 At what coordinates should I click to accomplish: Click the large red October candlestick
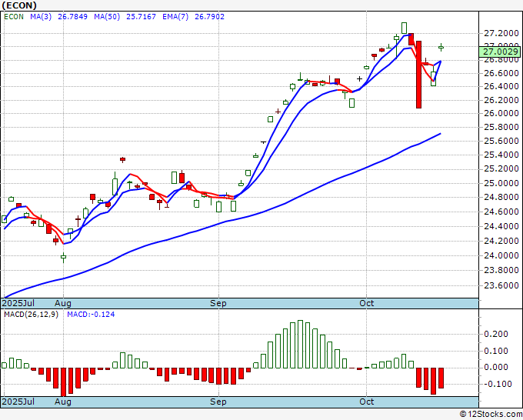(418, 75)
